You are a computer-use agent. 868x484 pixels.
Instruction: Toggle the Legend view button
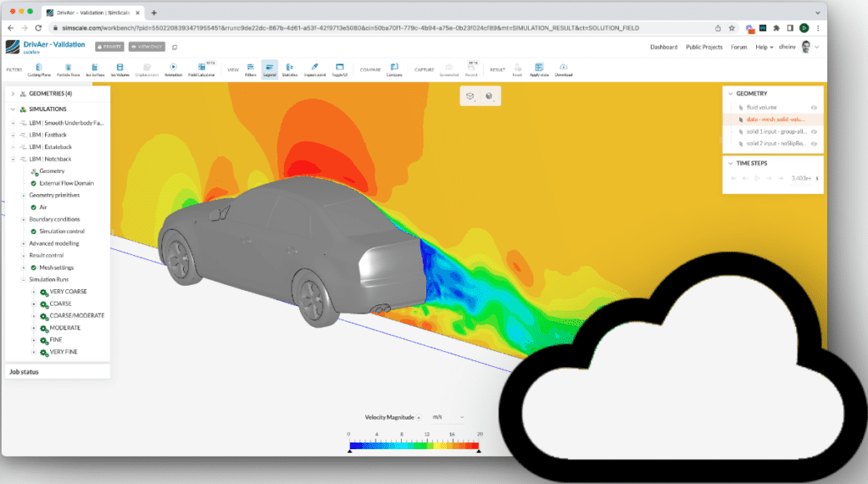[270, 70]
